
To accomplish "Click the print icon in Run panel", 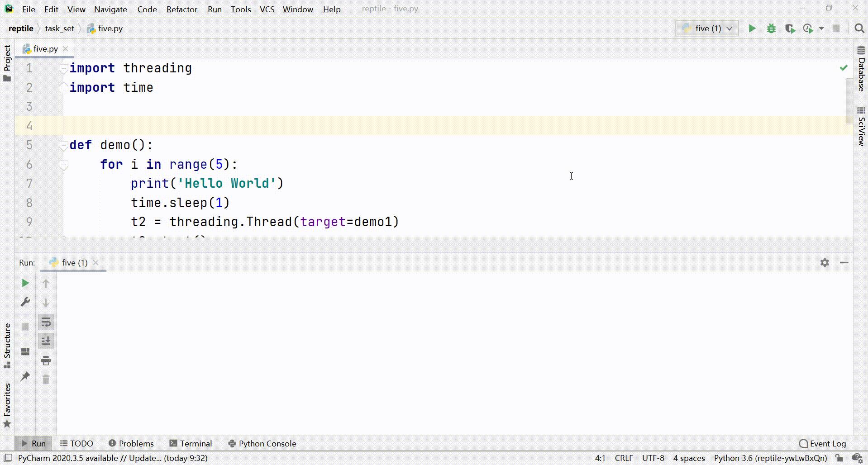I will pos(46,361).
